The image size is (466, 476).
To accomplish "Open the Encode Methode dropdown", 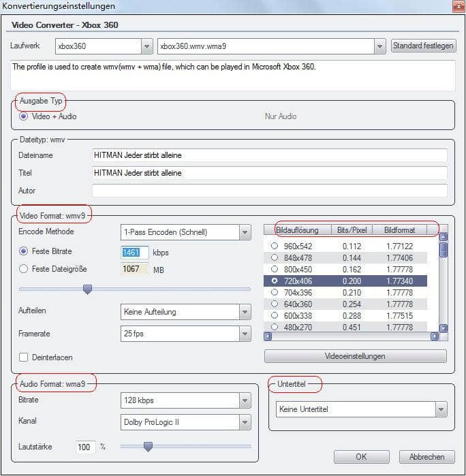I will click(185, 232).
